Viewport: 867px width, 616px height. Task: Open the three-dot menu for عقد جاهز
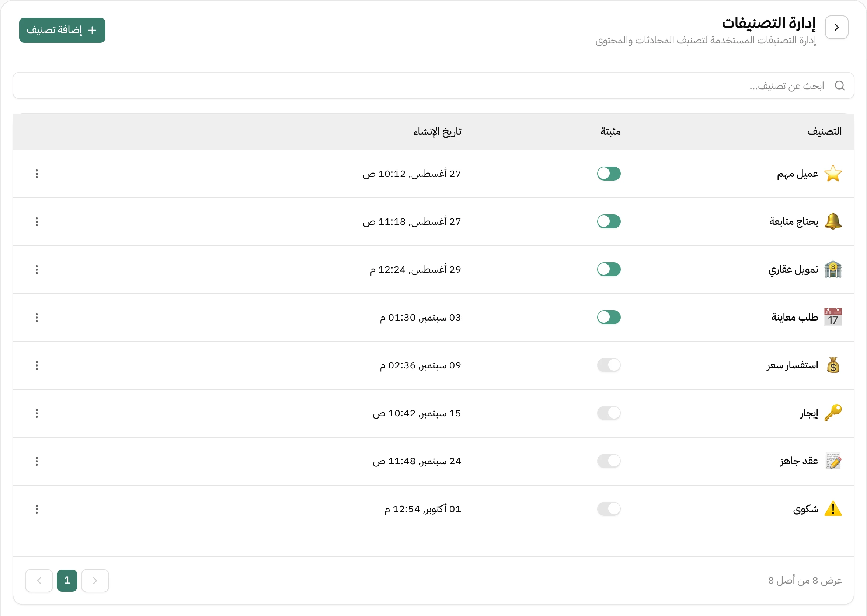coord(37,461)
